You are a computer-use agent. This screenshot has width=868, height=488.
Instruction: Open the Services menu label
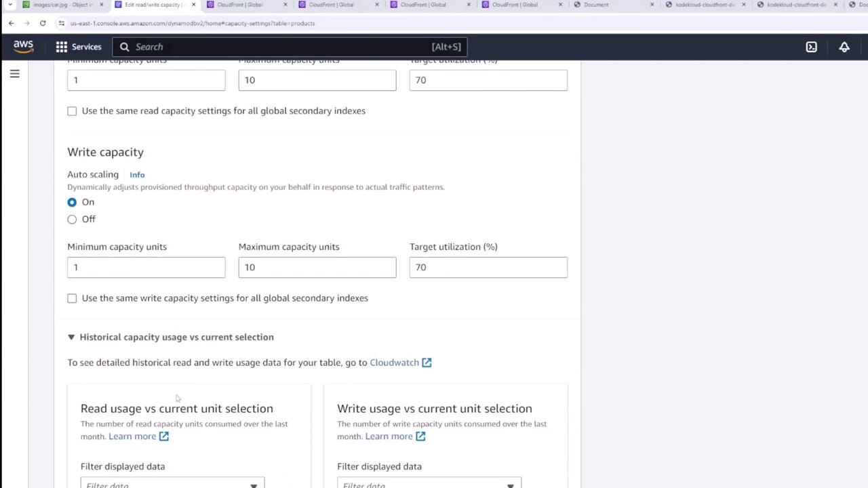click(87, 47)
